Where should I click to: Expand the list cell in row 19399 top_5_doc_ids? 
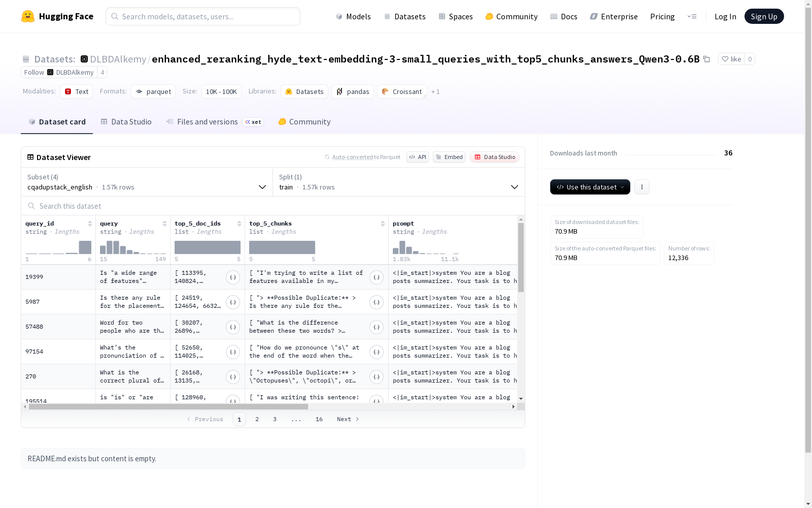(233, 277)
